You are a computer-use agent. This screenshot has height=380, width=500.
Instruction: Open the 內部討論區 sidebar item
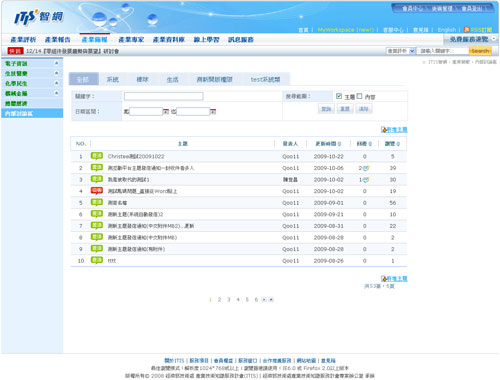tap(32, 113)
